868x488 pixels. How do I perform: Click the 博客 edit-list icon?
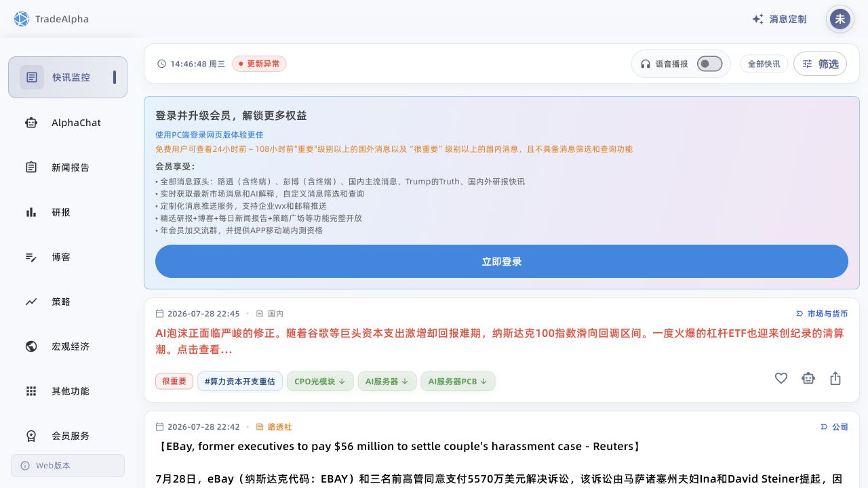coord(31,257)
